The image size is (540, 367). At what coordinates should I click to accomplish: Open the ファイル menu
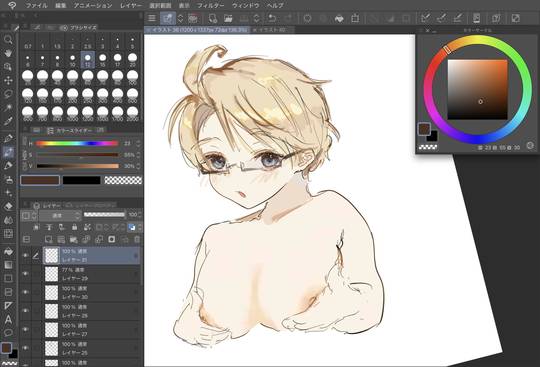(37, 6)
